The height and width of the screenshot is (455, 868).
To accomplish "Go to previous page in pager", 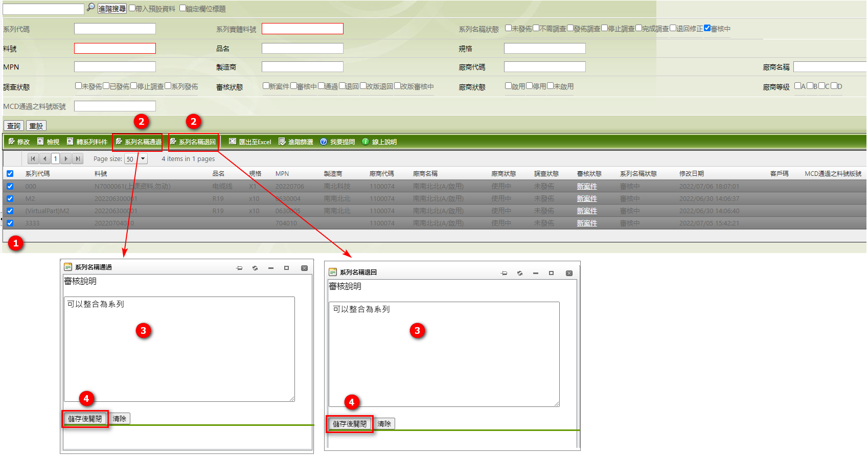I will click(44, 158).
